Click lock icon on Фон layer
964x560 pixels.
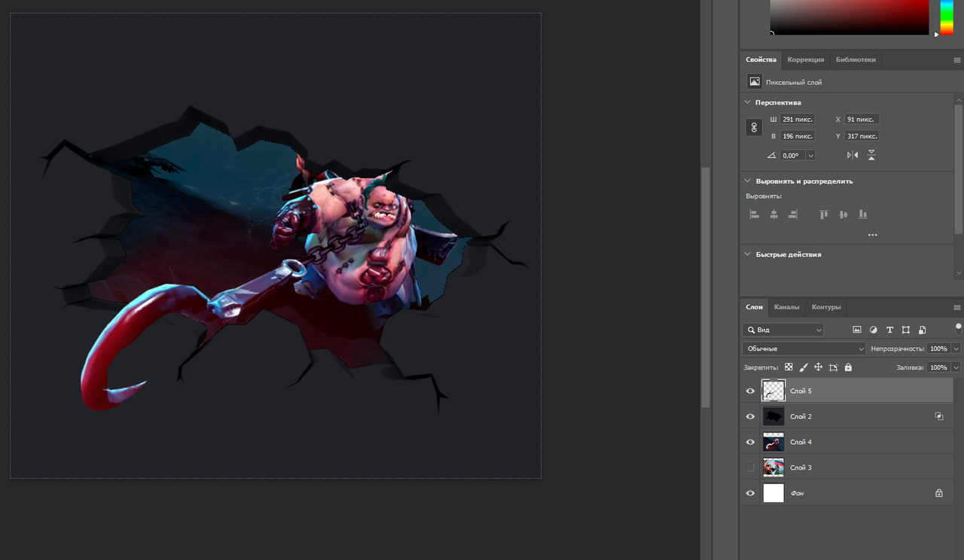pos(939,493)
